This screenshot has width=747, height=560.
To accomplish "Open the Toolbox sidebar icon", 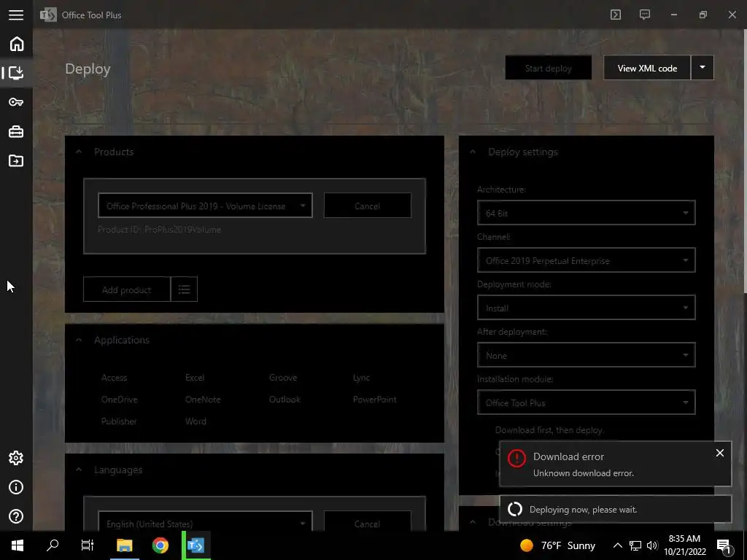I will coord(16,131).
